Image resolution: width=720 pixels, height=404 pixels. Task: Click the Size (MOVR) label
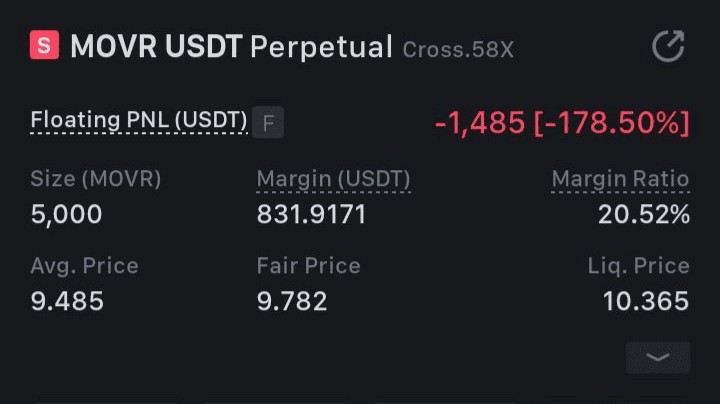click(96, 179)
